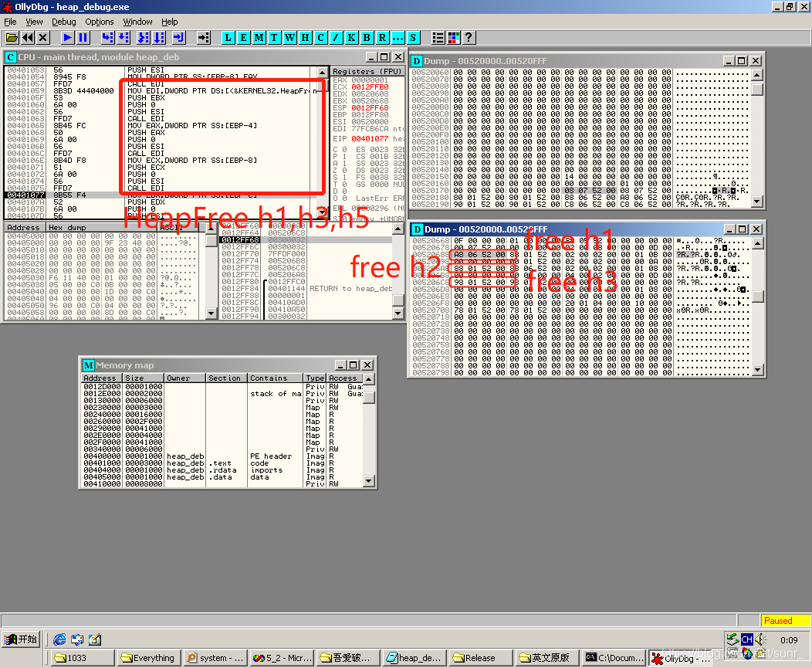Click the Close program X toolbar icon
Viewport: 812px width, 668px height.
[x=43, y=37]
